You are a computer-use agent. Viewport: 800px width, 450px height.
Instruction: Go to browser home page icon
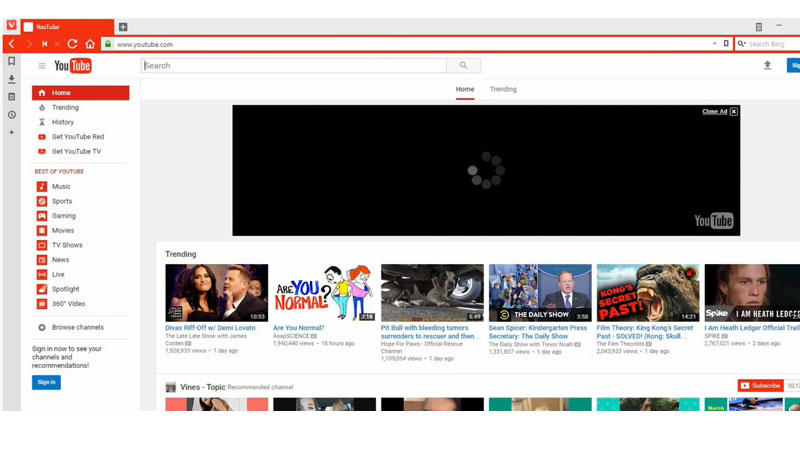click(x=90, y=44)
